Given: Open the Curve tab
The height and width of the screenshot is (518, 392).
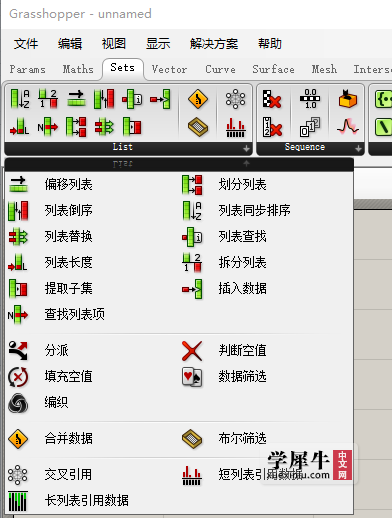Looking at the screenshot, I should point(220,69).
